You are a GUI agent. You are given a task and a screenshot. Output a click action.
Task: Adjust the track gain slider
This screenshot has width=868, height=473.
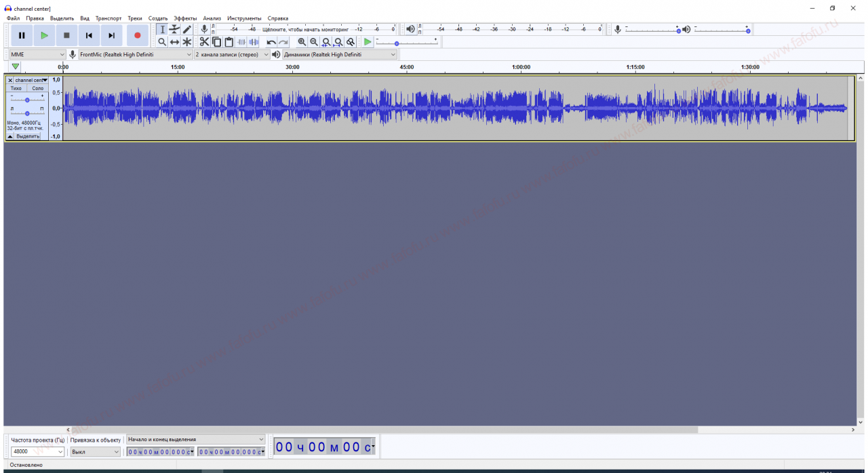coord(27,100)
